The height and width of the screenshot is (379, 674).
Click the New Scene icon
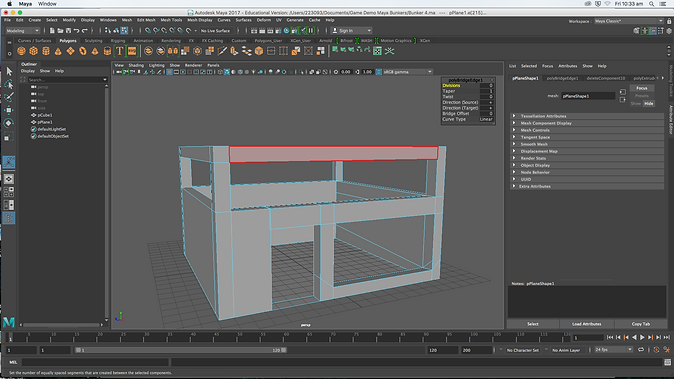coord(52,31)
